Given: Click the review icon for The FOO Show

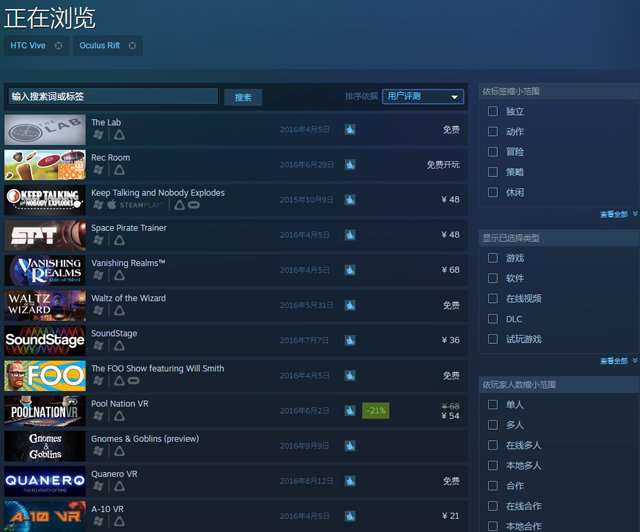Looking at the screenshot, I should pos(350,376).
